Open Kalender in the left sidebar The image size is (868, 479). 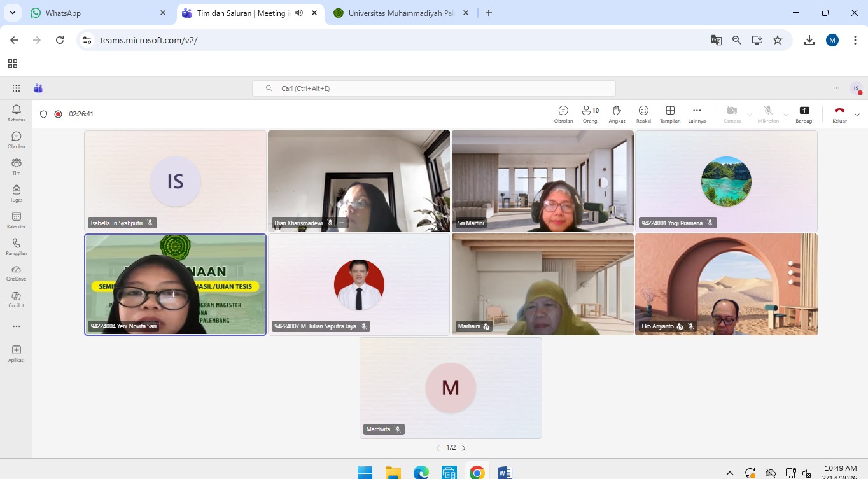point(17,220)
